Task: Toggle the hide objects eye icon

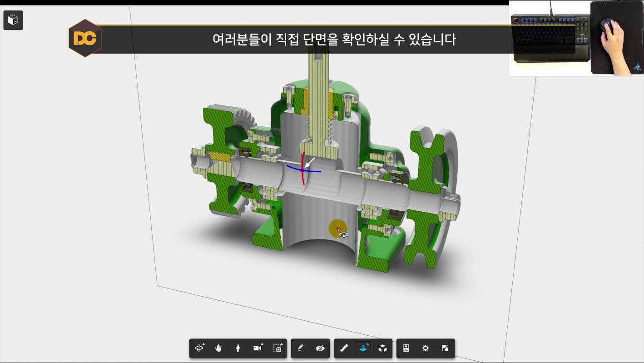Action: pyautogui.click(x=320, y=348)
